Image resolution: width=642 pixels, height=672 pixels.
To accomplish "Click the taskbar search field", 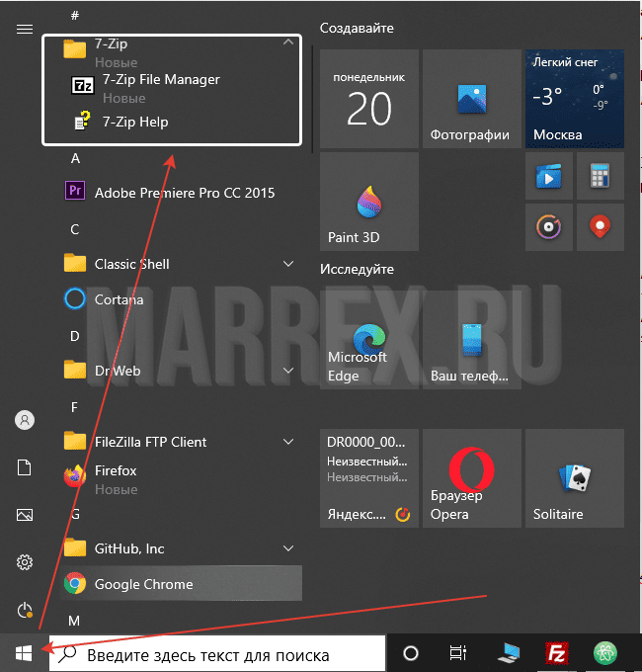I will click(x=217, y=653).
